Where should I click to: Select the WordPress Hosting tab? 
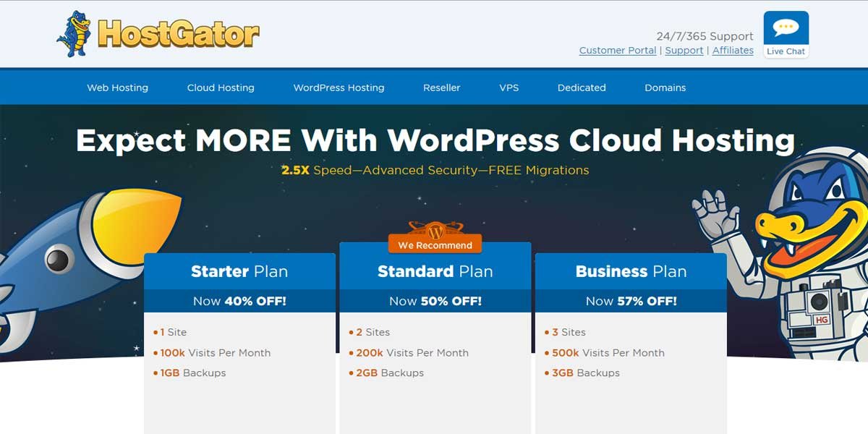(x=339, y=88)
